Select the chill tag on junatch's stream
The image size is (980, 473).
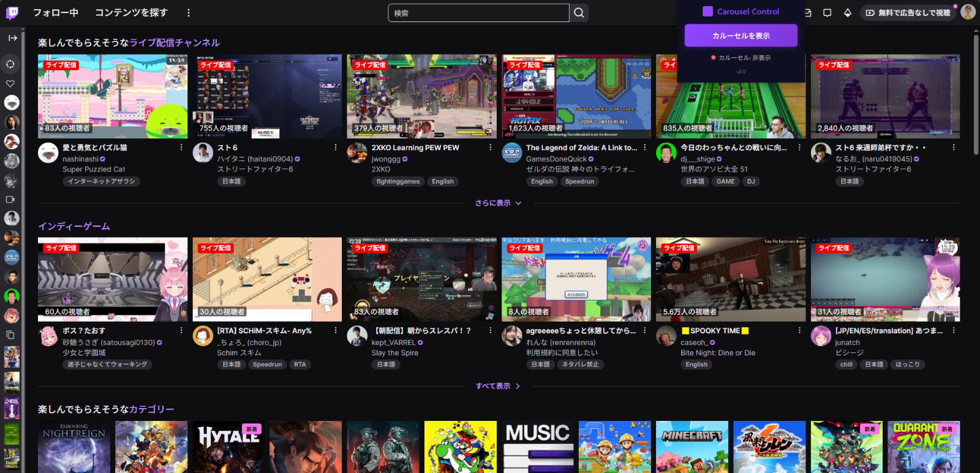tap(846, 365)
